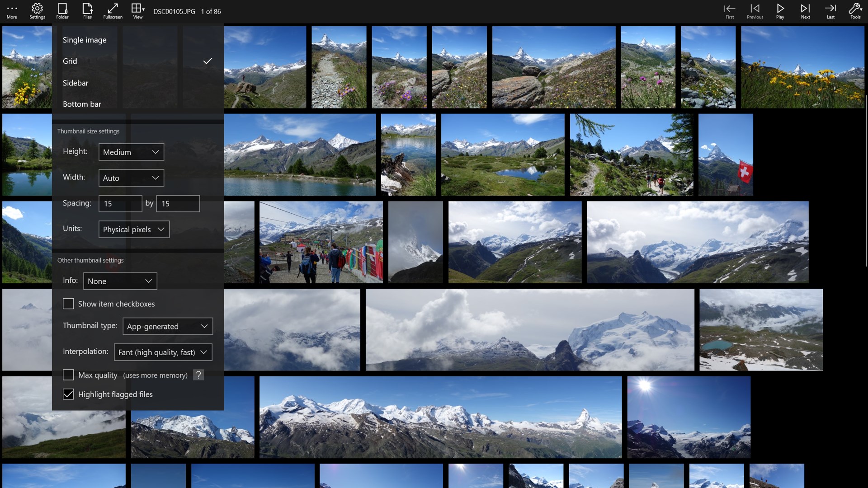Switch view to Single image

coord(85,40)
